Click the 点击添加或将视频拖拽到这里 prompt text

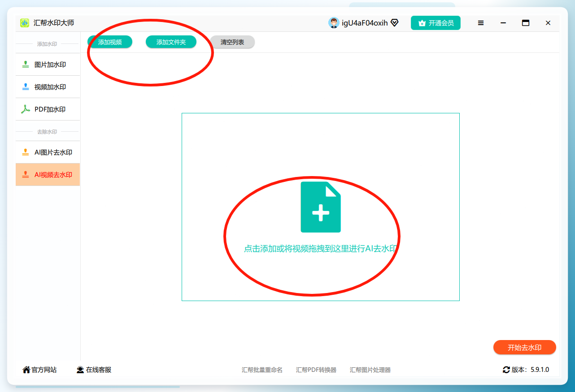click(321, 249)
